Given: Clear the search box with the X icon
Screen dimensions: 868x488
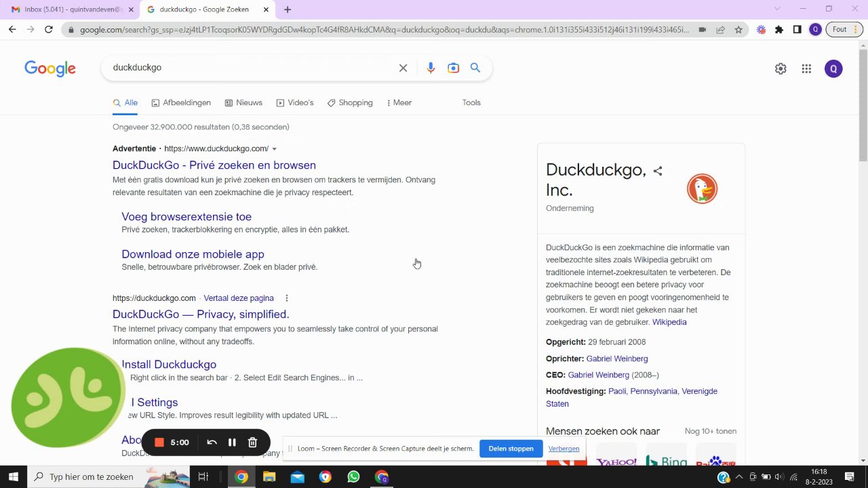Looking at the screenshot, I should pyautogui.click(x=403, y=68).
